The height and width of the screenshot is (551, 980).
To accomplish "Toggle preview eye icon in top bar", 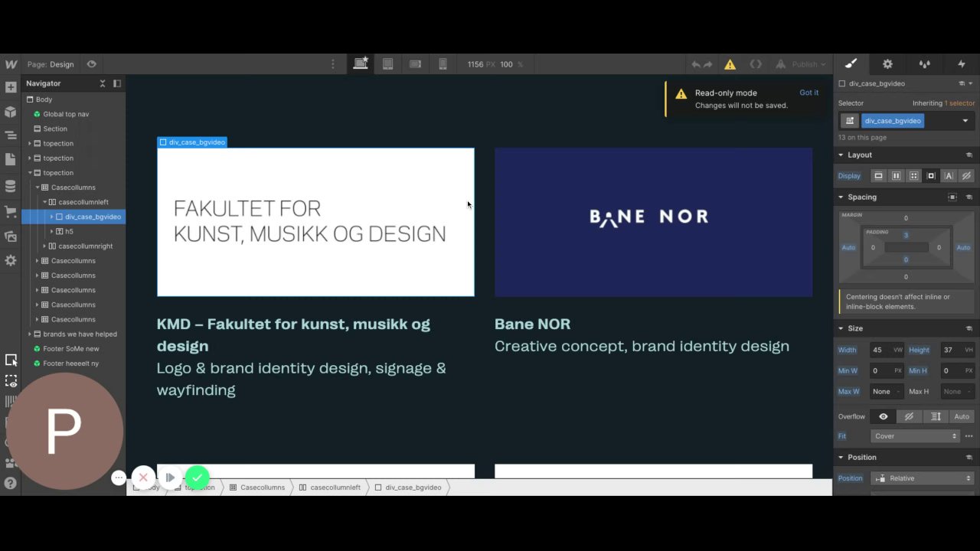I will pos(91,64).
